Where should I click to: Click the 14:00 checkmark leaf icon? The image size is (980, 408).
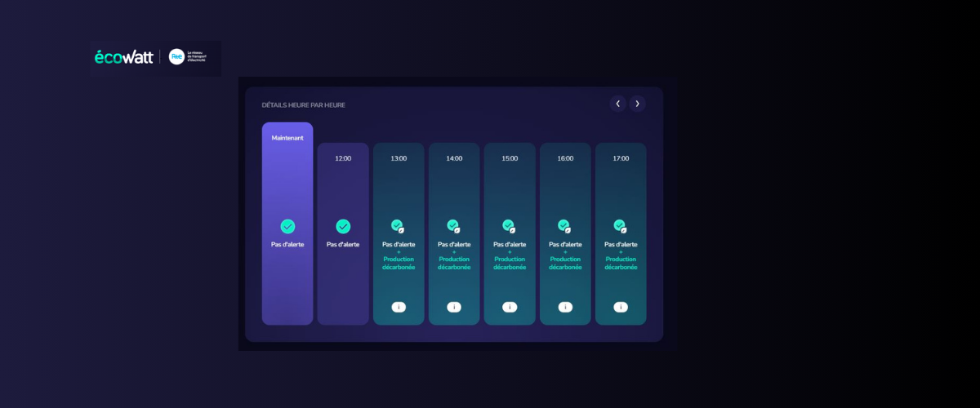tap(453, 226)
